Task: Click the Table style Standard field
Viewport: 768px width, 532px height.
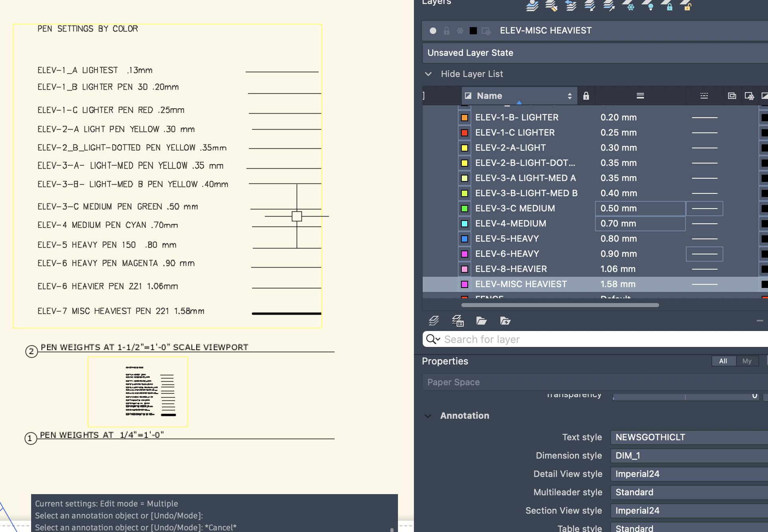Action: (x=689, y=528)
